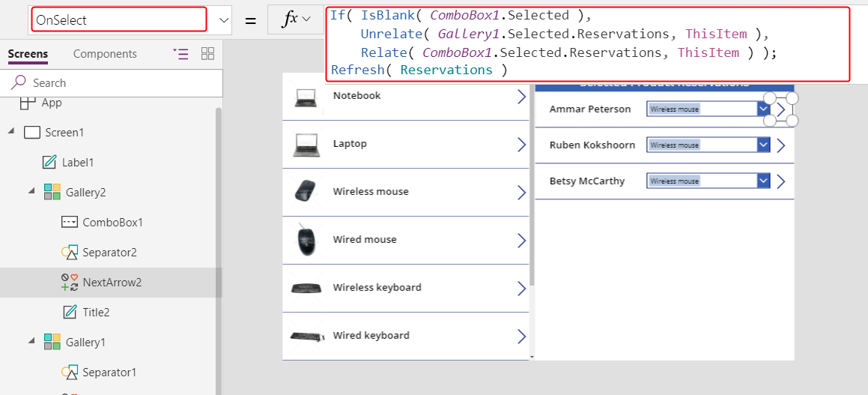The height and width of the screenshot is (395, 868).
Task: Click the Notebook product thumbnail
Action: pos(306,98)
